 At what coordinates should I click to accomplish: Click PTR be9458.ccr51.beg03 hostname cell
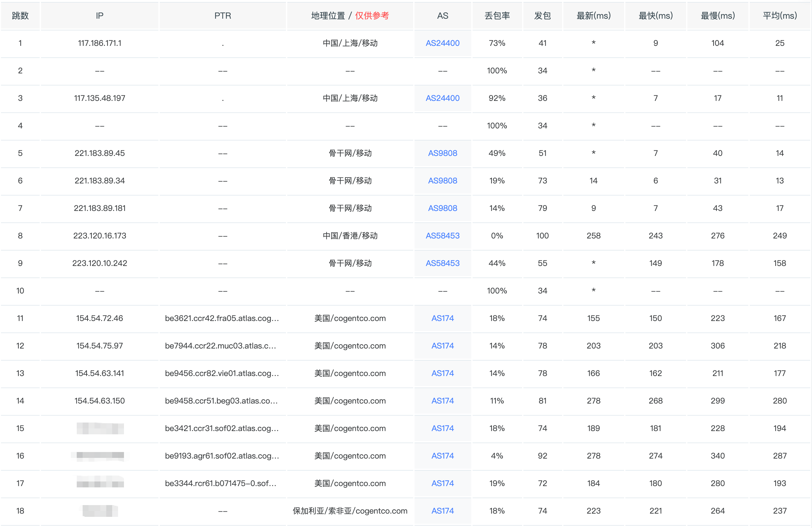(221, 401)
